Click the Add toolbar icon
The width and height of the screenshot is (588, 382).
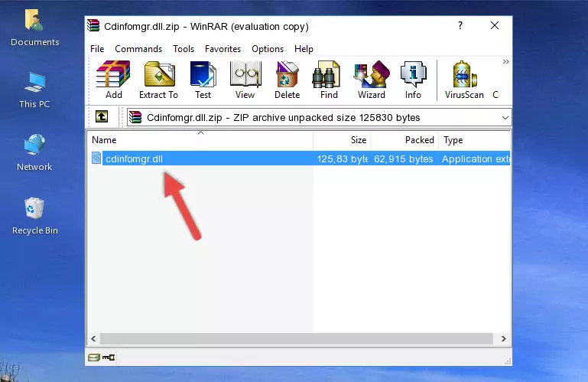click(113, 80)
